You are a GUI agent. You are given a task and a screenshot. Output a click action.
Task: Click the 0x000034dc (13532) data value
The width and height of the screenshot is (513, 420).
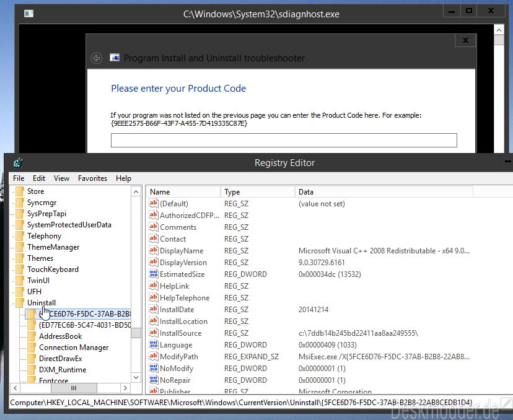pyautogui.click(x=330, y=274)
